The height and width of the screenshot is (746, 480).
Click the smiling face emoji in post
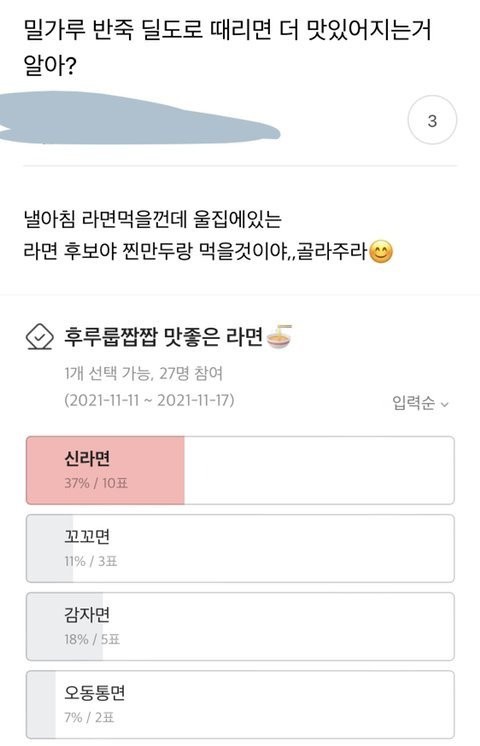tap(381, 252)
